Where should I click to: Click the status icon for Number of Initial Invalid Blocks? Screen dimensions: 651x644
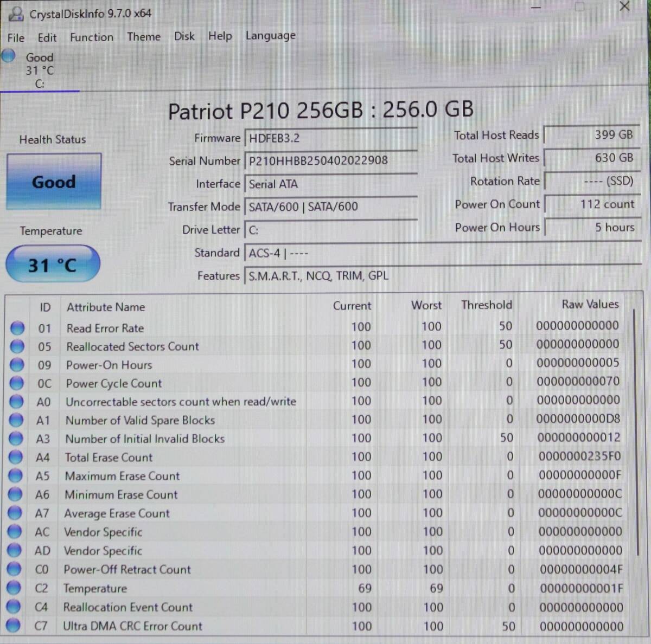point(16,438)
